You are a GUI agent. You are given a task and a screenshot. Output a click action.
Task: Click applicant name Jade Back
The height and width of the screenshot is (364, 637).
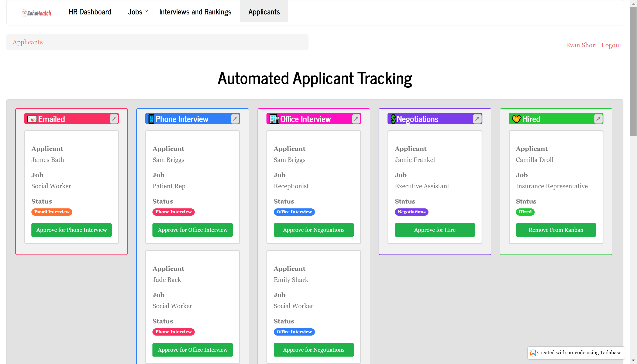[166, 280]
